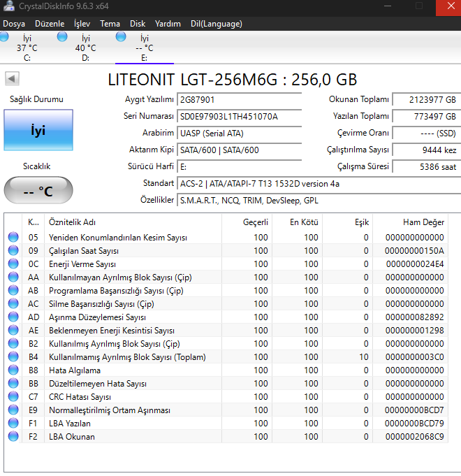461x476 pixels.
Task: Click total writes value 773497 GB
Action: click(x=427, y=116)
